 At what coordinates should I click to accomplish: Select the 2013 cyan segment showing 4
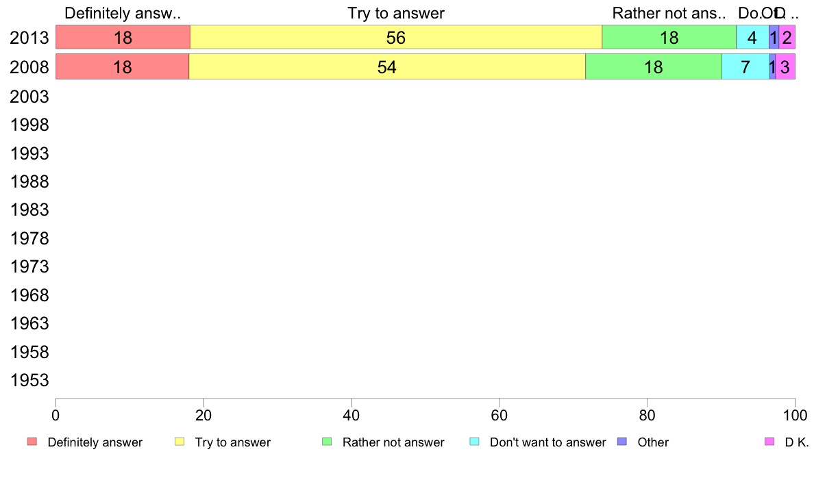[x=753, y=38]
